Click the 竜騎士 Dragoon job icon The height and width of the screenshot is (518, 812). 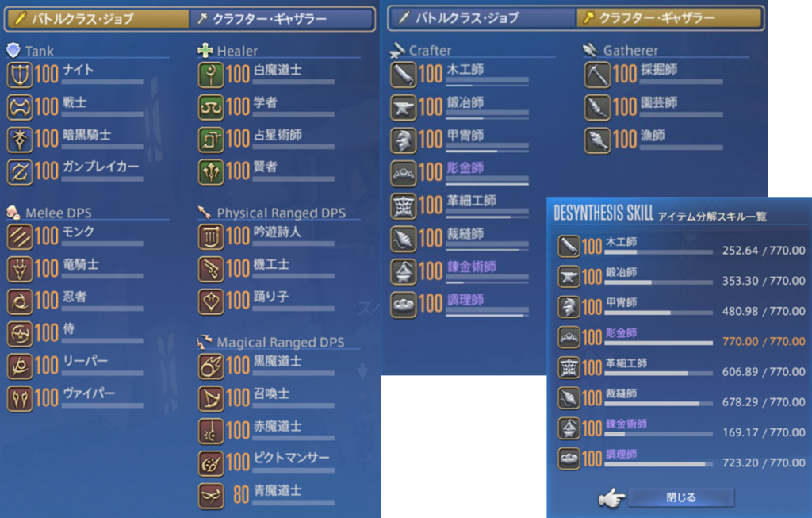pyautogui.click(x=20, y=270)
